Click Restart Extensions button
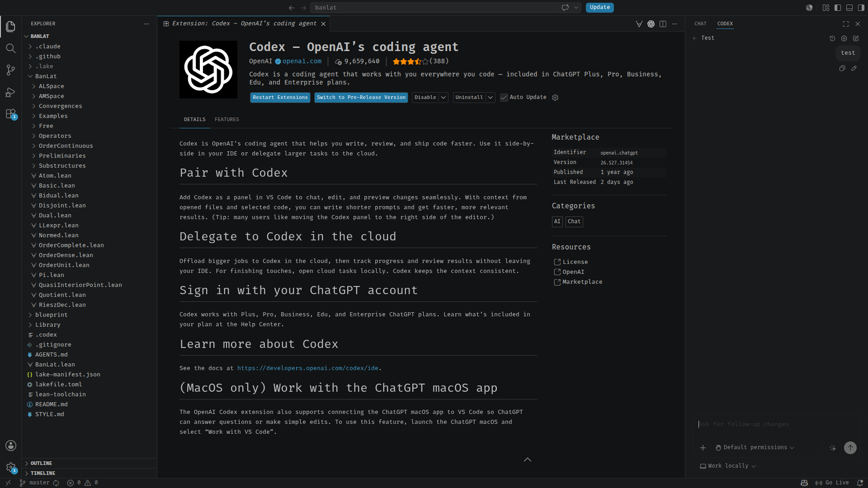The image size is (868, 488). tap(280, 98)
